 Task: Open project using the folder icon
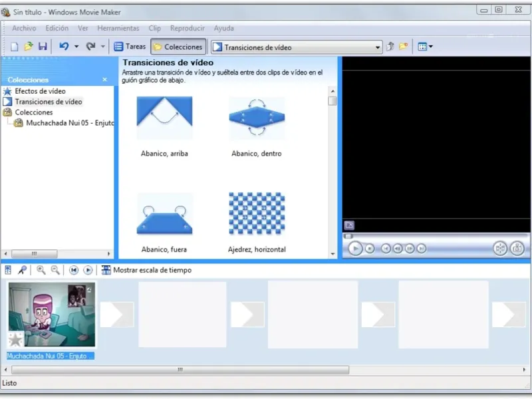(x=29, y=47)
